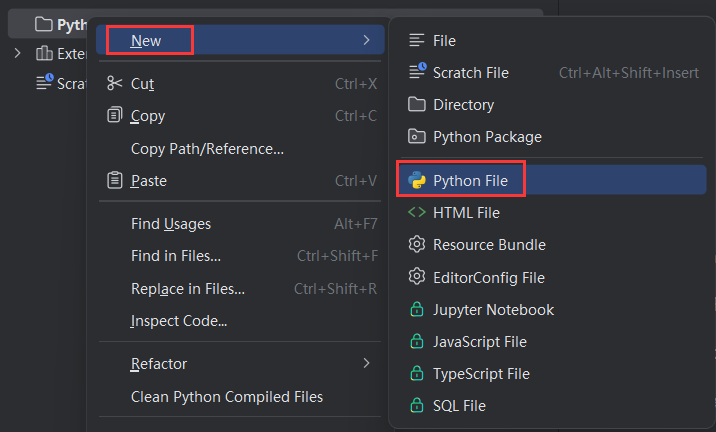Choose Inspect Code menu item
Image resolution: width=716 pixels, height=432 pixels.
pyautogui.click(x=178, y=321)
